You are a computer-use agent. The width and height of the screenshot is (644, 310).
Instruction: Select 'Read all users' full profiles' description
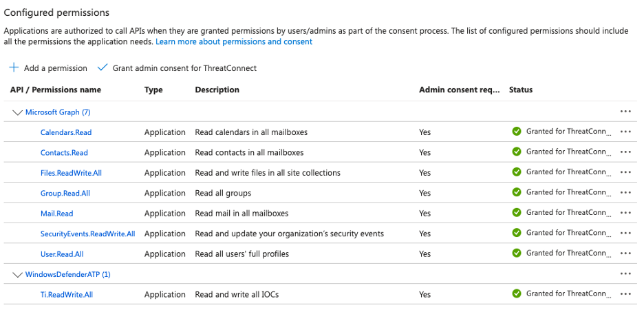click(242, 254)
